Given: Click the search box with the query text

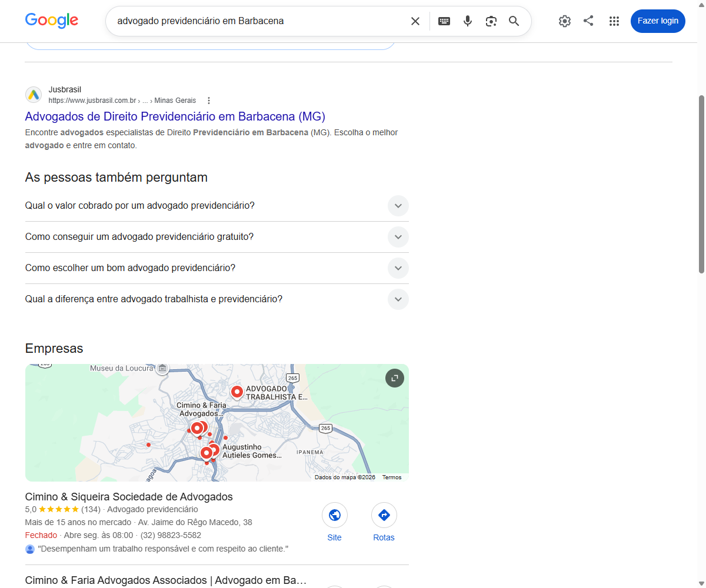Looking at the screenshot, I should click(259, 21).
